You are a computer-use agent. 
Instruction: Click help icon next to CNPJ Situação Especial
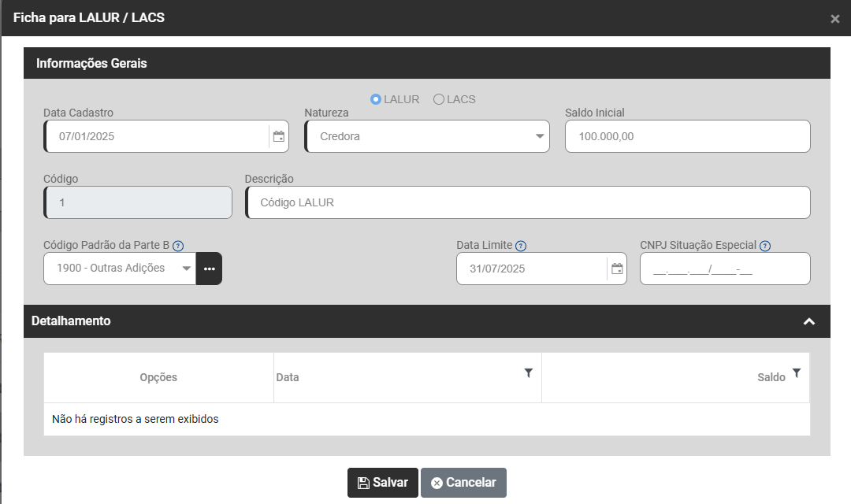tap(765, 246)
